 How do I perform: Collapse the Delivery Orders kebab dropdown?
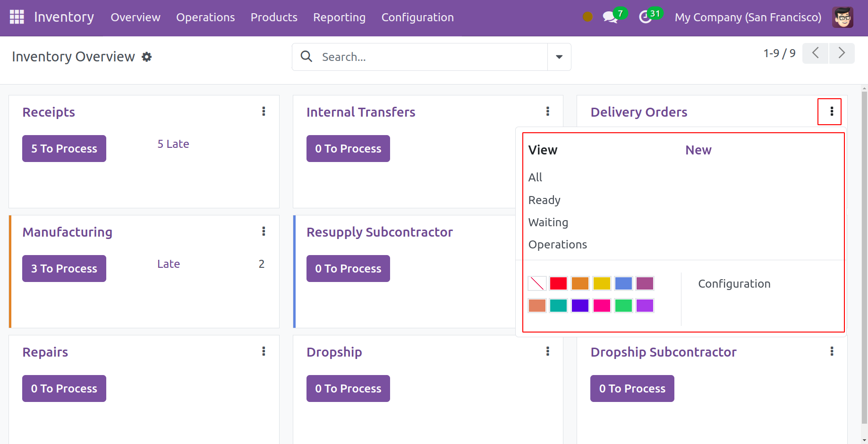(x=832, y=111)
